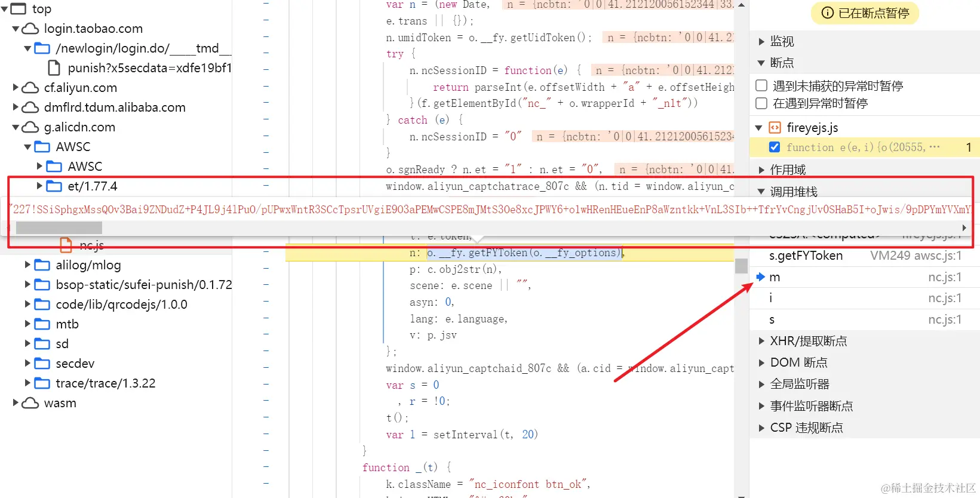
Task: Expand the wasm node
Action: [x=16, y=403]
